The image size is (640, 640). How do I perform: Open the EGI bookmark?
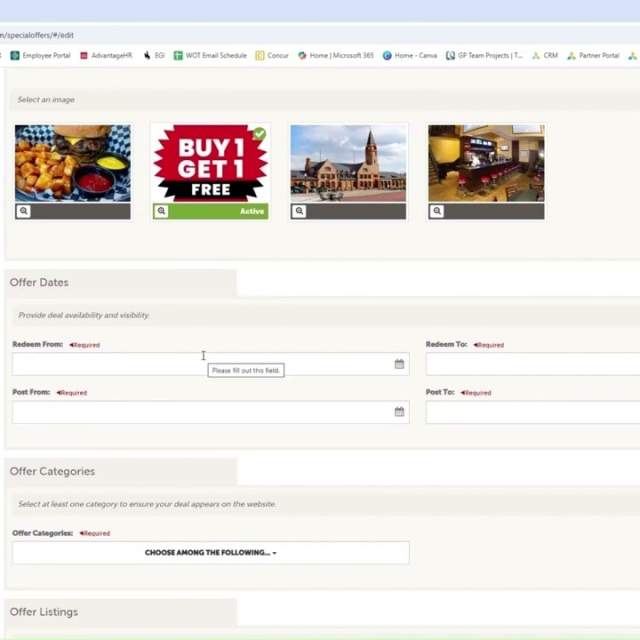click(154, 56)
